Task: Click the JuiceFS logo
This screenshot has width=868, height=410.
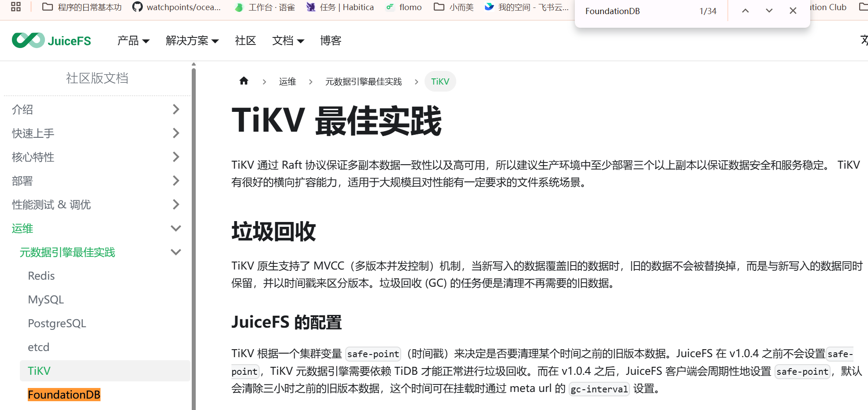Action: 52,41
